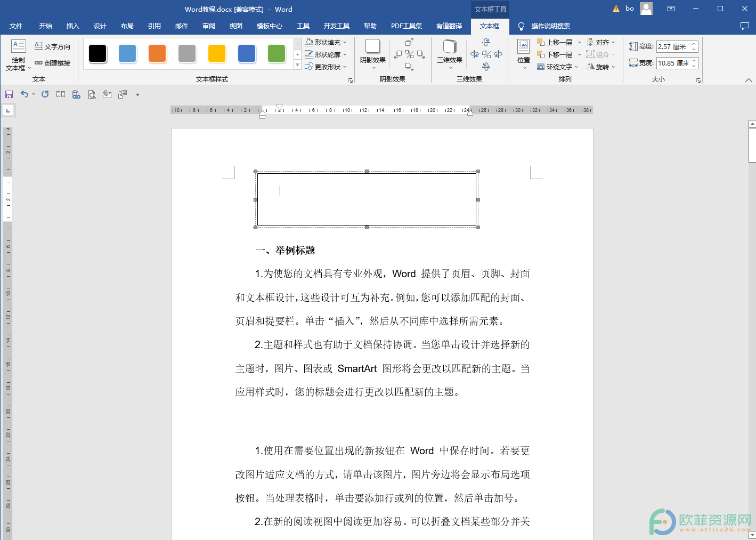Open Shadow Effects (阴影效果) gallery button
756x540 pixels.
tap(373, 54)
